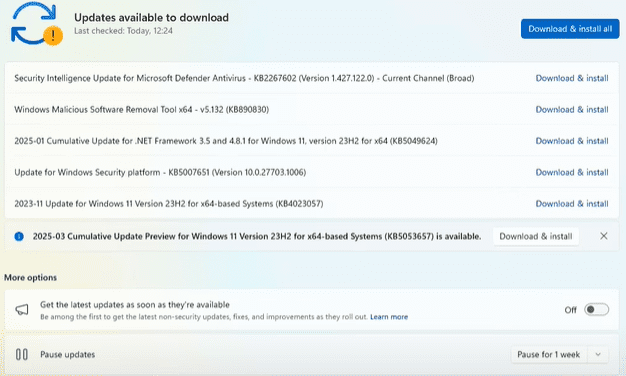This screenshot has height=376, width=626.
Task: Toggle Get the latest updates switch on
Action: click(596, 310)
